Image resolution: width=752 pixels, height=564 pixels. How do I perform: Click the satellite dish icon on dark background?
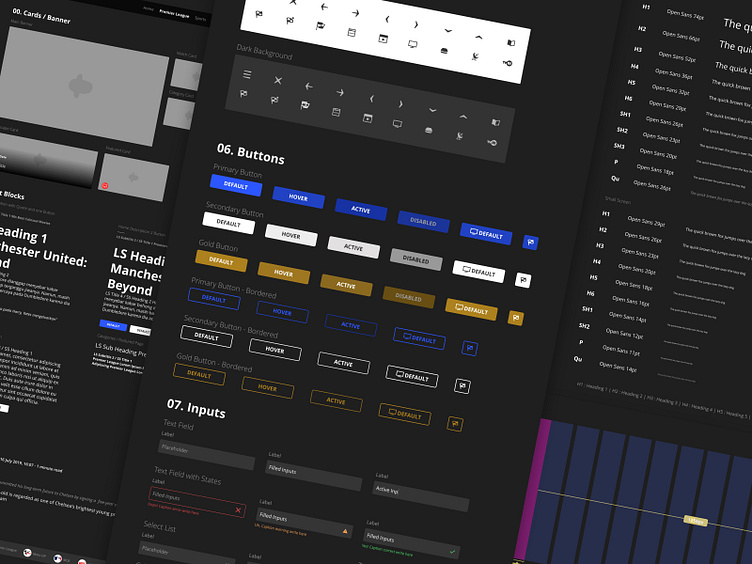pyautogui.click(x=459, y=136)
